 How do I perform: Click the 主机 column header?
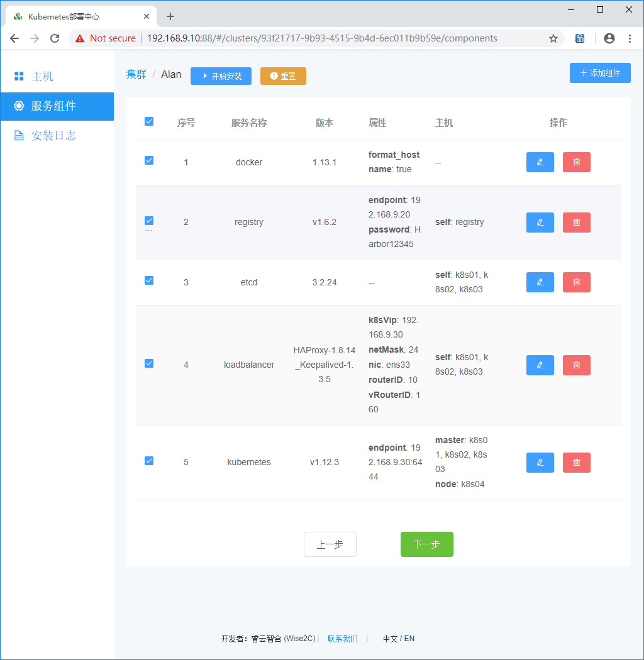point(444,123)
